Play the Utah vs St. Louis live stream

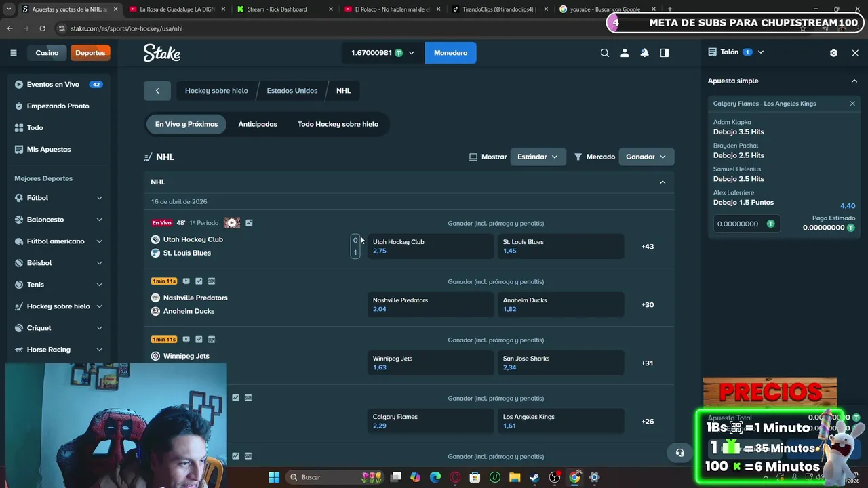232,223
